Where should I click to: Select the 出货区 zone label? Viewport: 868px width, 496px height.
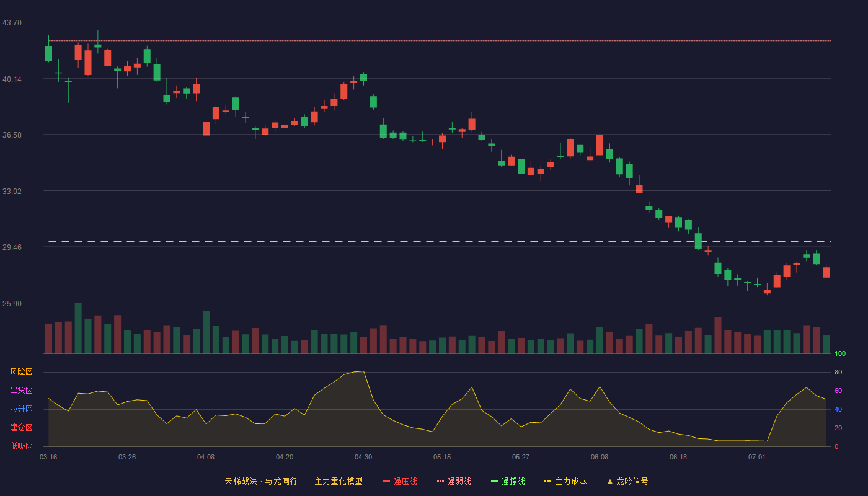pyautogui.click(x=21, y=391)
